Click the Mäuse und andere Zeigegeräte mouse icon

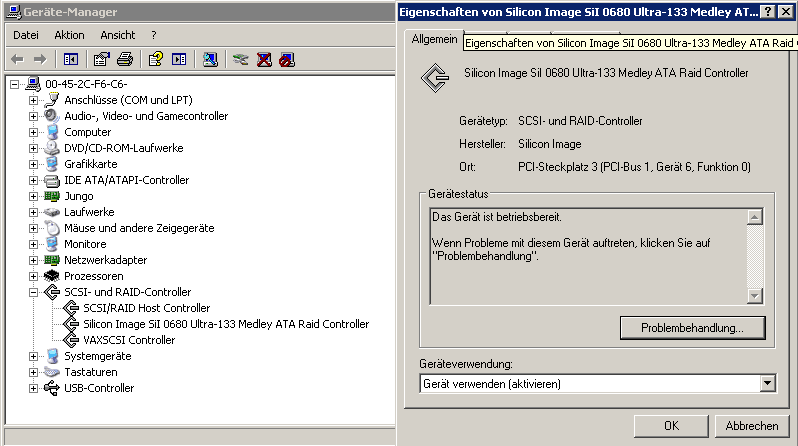52,228
